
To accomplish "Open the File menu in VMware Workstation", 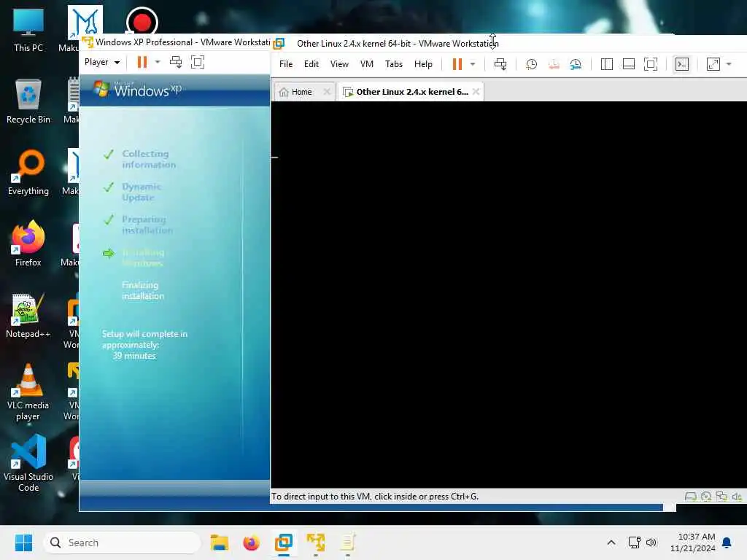I will [x=286, y=64].
